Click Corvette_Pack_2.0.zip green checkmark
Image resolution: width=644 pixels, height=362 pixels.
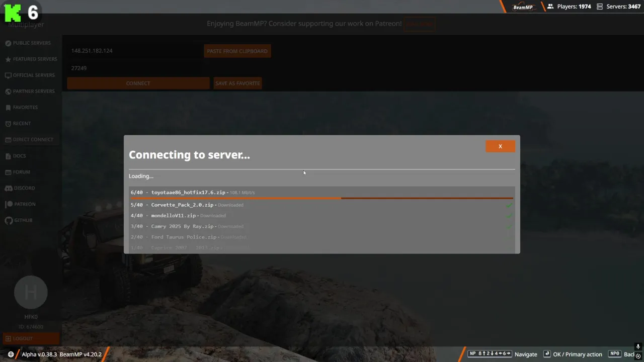coord(509,205)
